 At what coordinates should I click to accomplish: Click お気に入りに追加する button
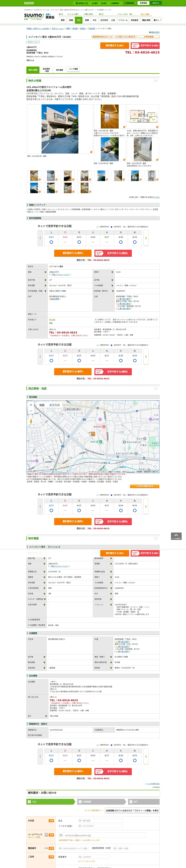pos(126,37)
